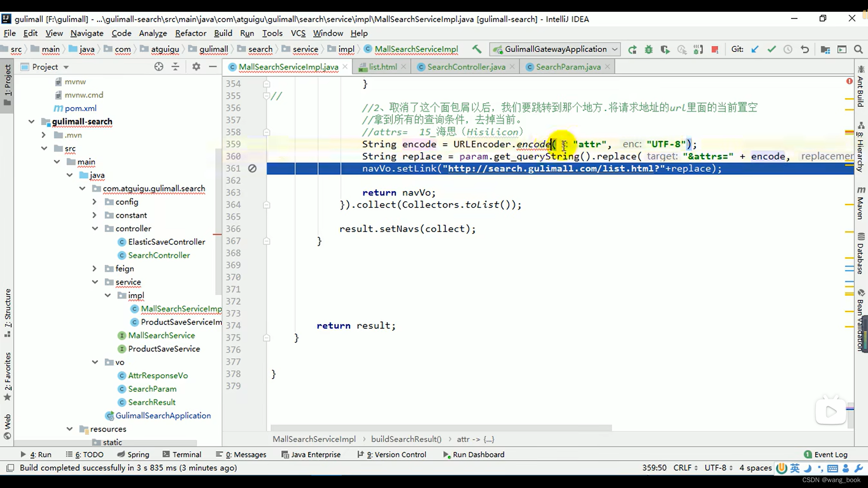Open the Maven side panel

point(861,203)
